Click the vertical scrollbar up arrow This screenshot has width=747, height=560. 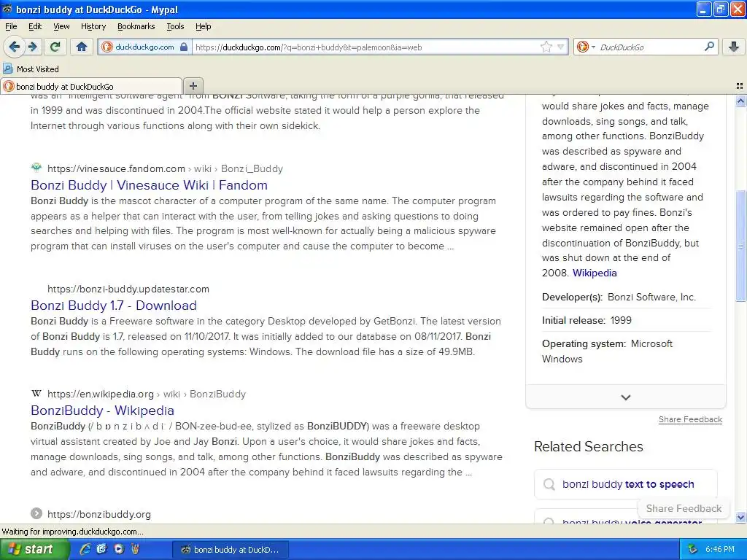(740, 101)
